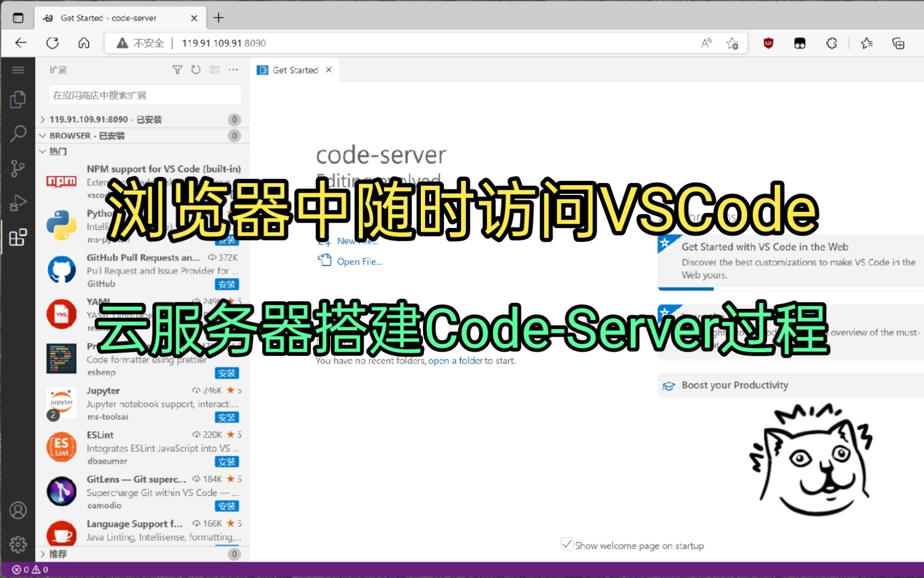Open the Search view icon
Viewport: 924px width, 578px height.
coord(18,133)
